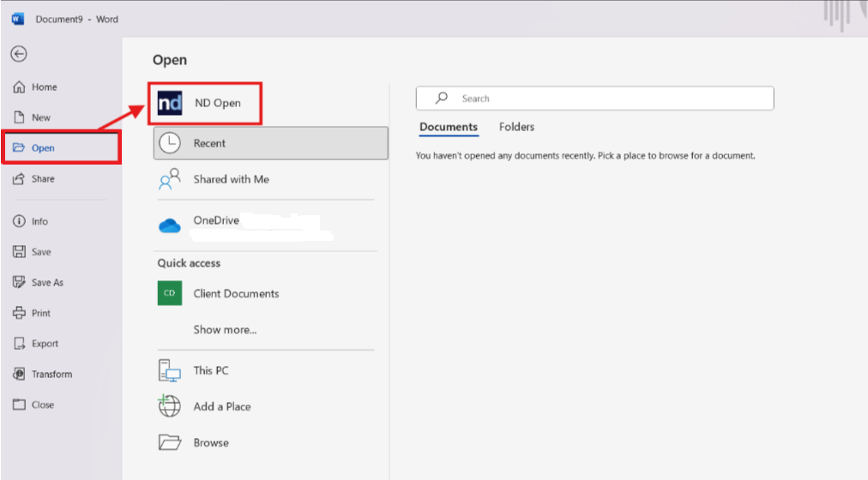Click the green CD folder icon
868x480 pixels.
tap(170, 293)
